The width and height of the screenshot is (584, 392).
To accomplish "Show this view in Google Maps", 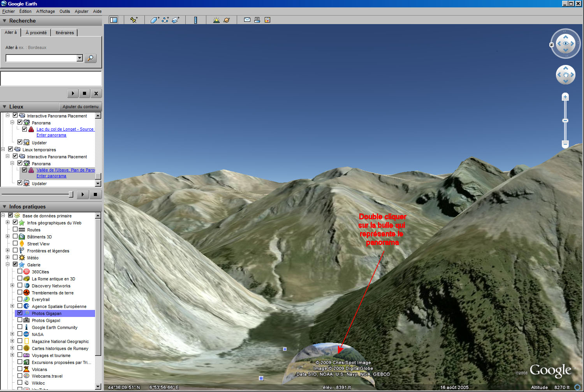I will click(267, 20).
